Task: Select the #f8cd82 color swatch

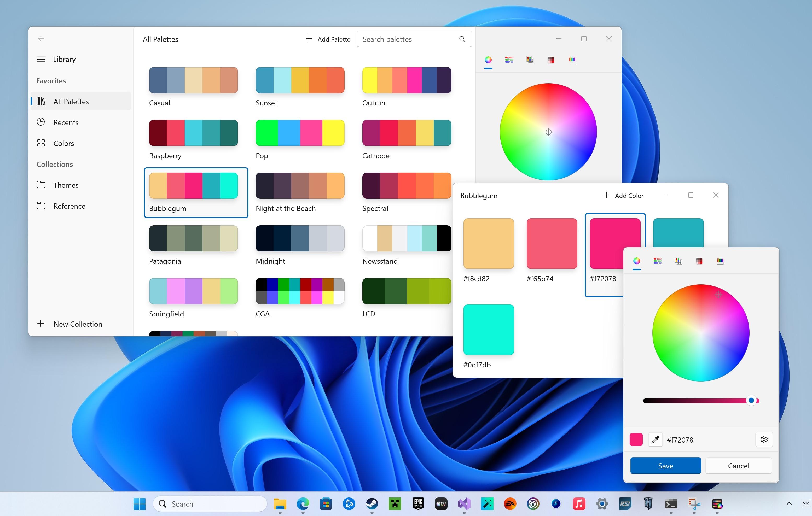Action: pos(488,243)
